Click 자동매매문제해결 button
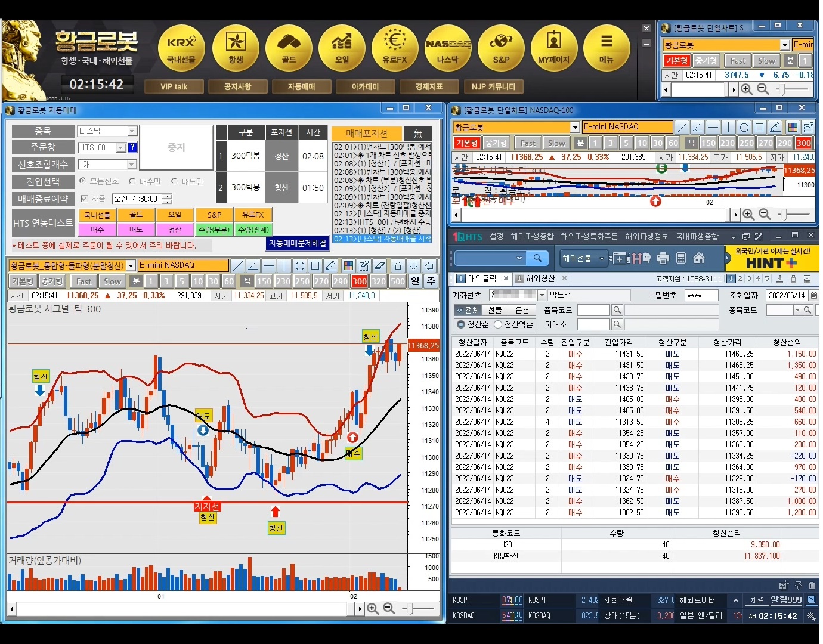Image resolution: width=823 pixels, height=644 pixels. (298, 243)
